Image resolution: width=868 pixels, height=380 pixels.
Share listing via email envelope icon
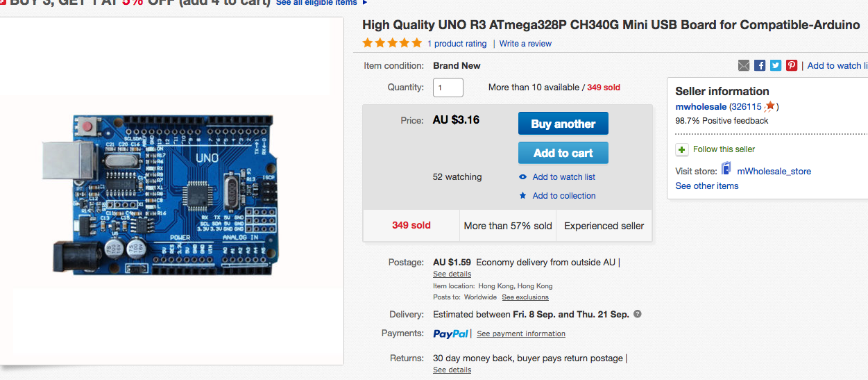[744, 65]
